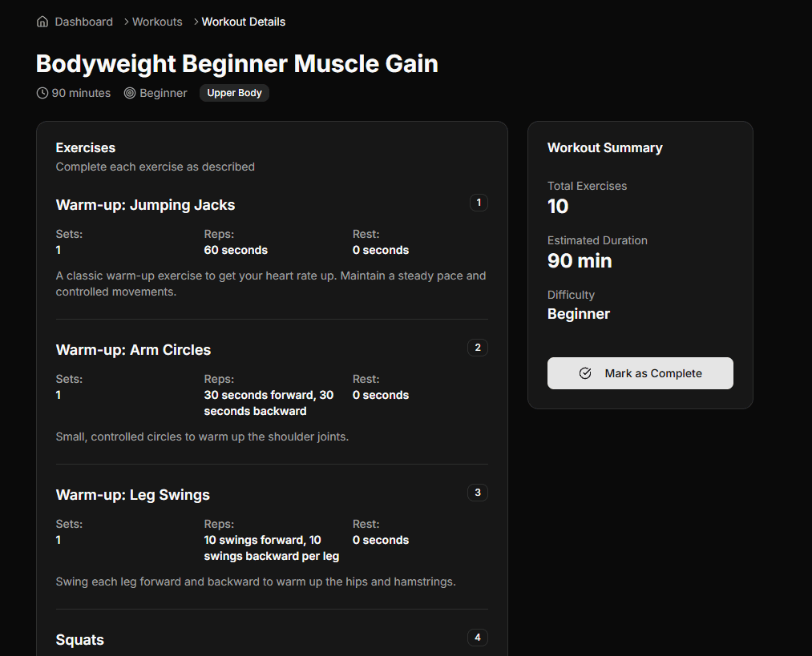Click badge 2 beside Arm Circles
Image resolution: width=812 pixels, height=656 pixels.
(477, 348)
